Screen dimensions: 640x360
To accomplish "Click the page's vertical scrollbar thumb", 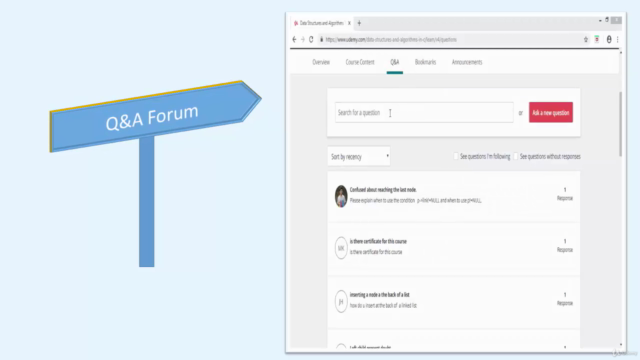I will point(620,124).
